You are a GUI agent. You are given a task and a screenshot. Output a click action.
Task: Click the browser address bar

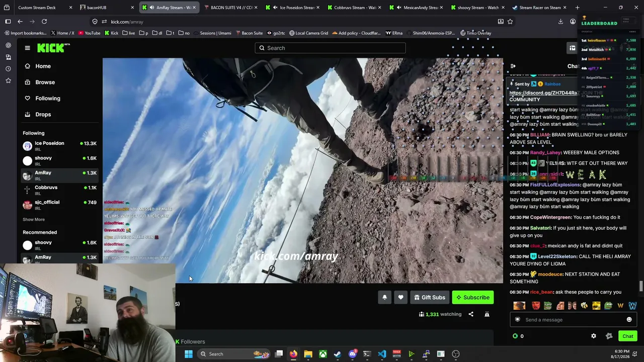point(301,22)
